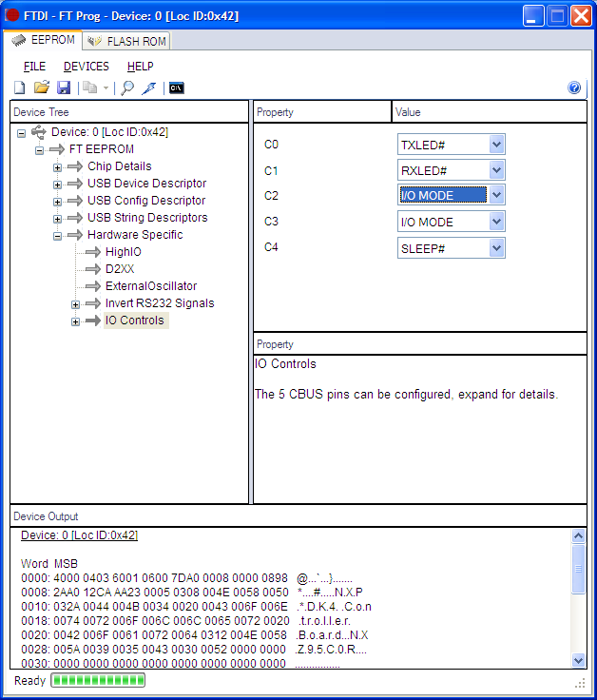Screen dimensions: 597x700
Task: Click the Save floppy disk icon
Action: (64, 87)
